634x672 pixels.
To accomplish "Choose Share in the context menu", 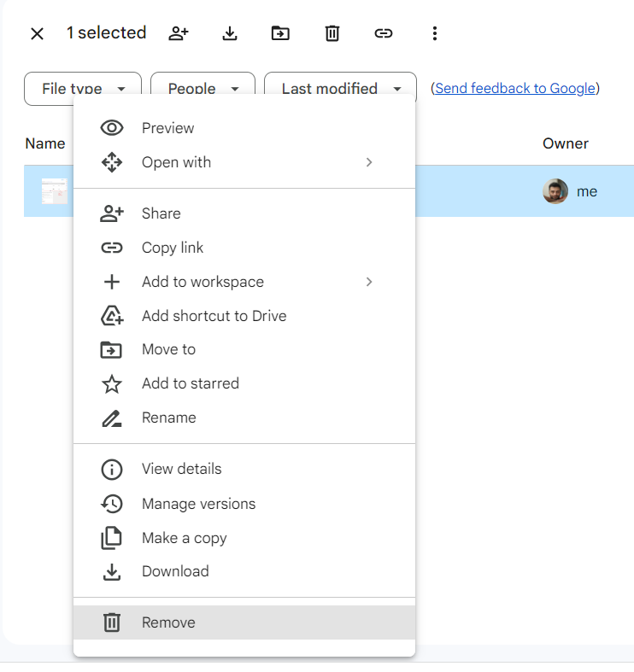I will [244, 213].
